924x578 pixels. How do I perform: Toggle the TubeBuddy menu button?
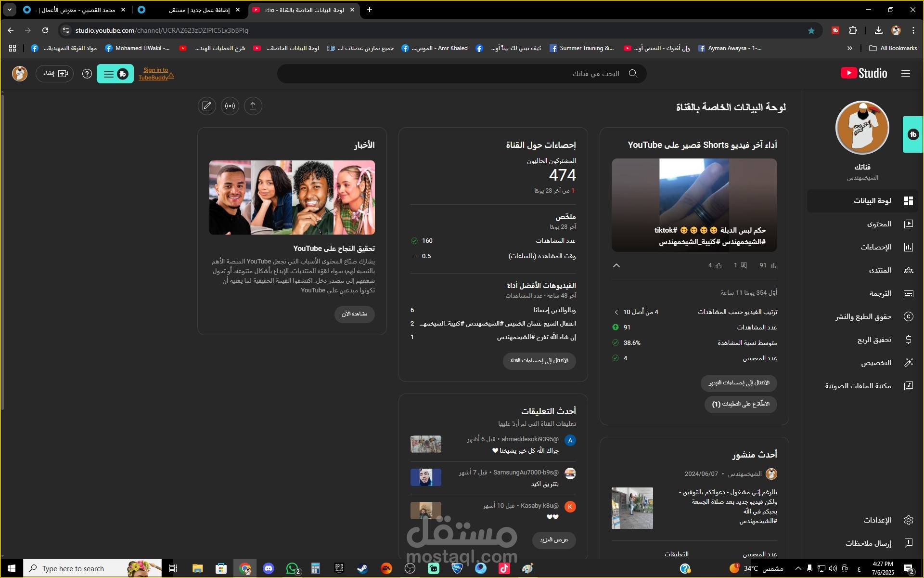coord(115,74)
